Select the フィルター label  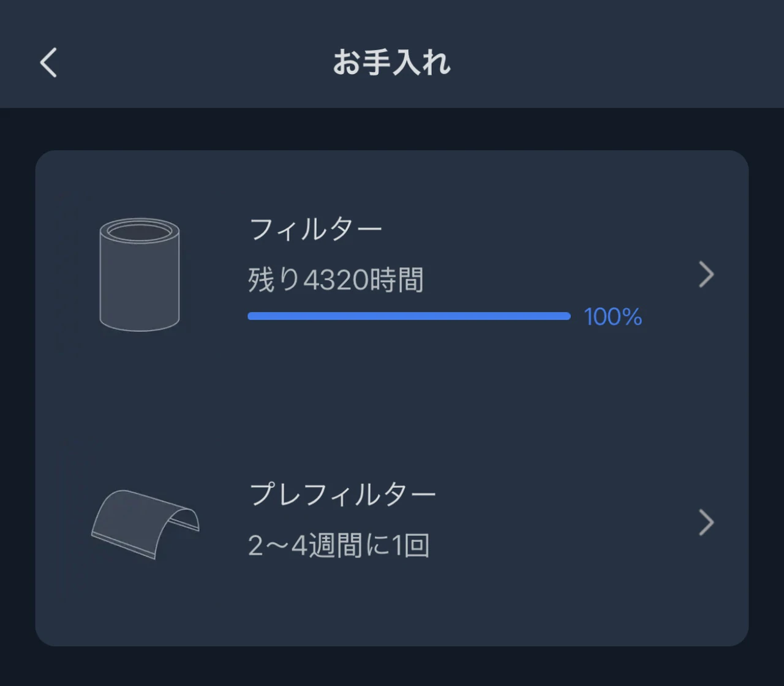tap(315, 230)
